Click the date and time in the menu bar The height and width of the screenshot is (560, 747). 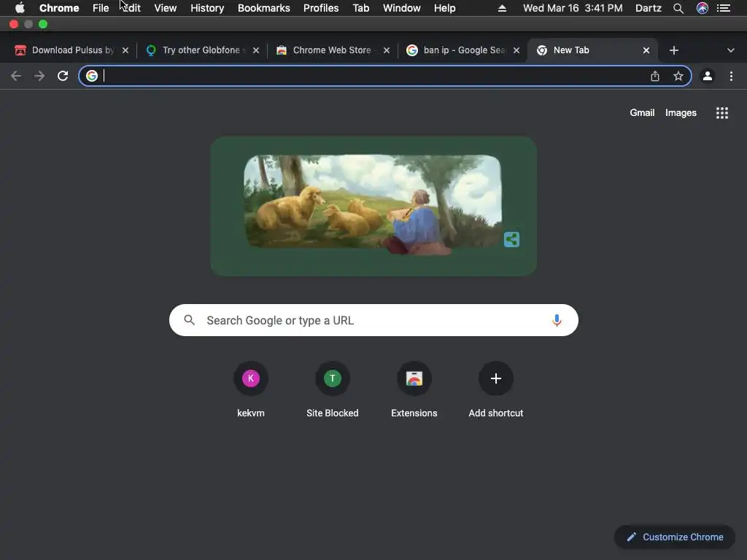(x=573, y=8)
